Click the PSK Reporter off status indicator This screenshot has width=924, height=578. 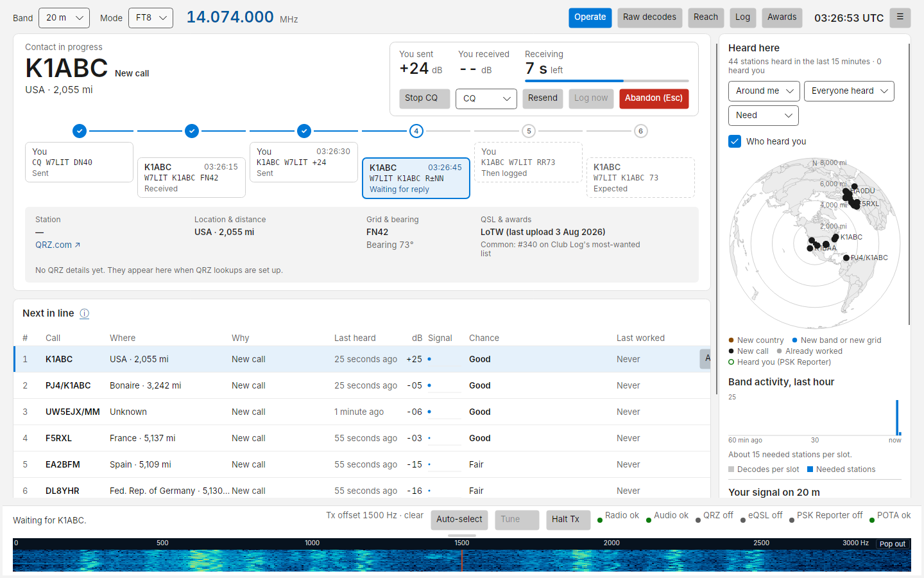[826, 516]
